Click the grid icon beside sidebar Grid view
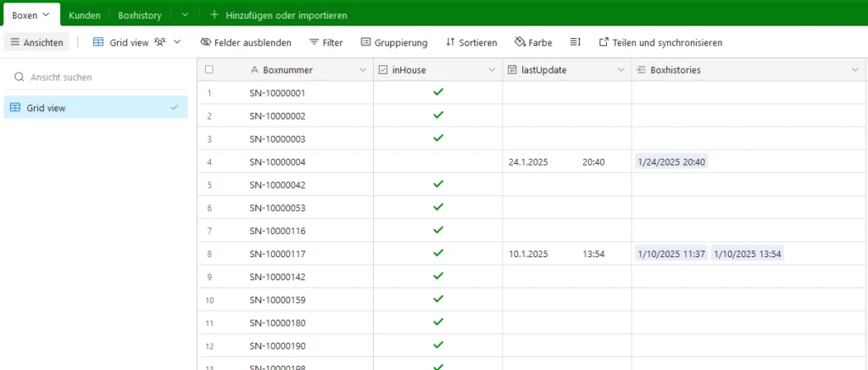 tap(15, 108)
